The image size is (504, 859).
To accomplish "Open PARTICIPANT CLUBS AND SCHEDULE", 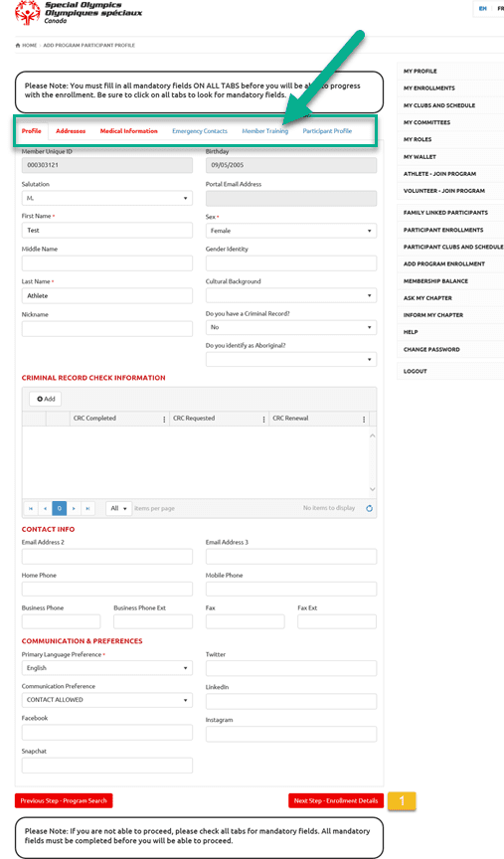I will click(453, 247).
